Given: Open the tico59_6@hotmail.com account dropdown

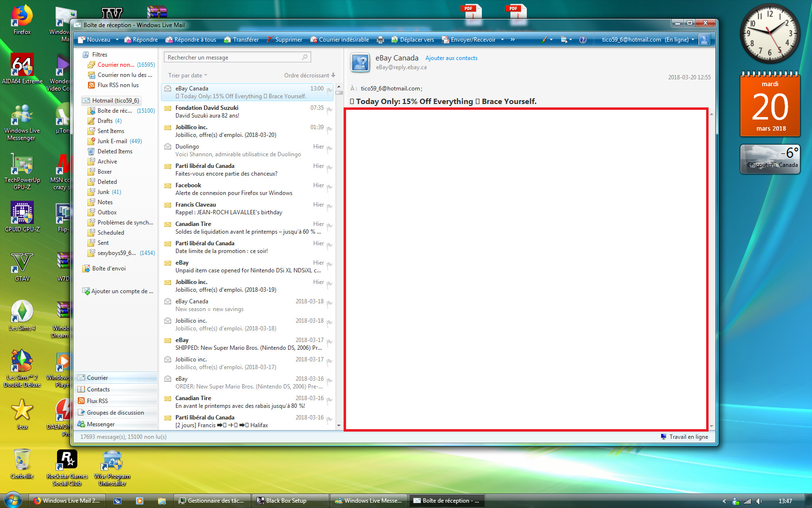Looking at the screenshot, I should point(648,40).
